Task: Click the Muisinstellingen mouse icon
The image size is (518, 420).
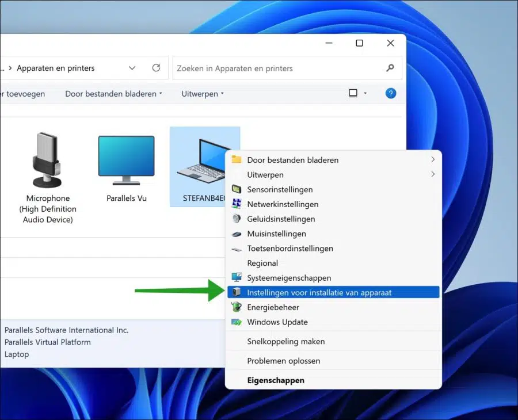Action: point(236,234)
